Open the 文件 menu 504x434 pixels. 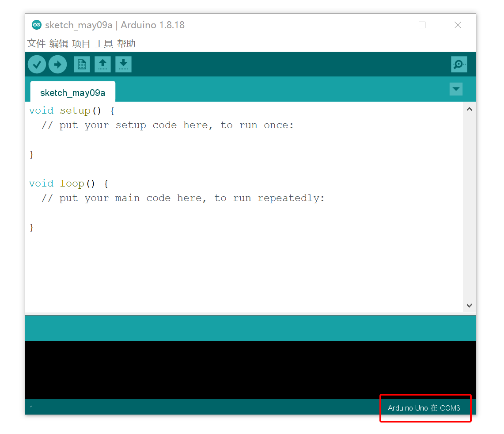[x=37, y=43]
